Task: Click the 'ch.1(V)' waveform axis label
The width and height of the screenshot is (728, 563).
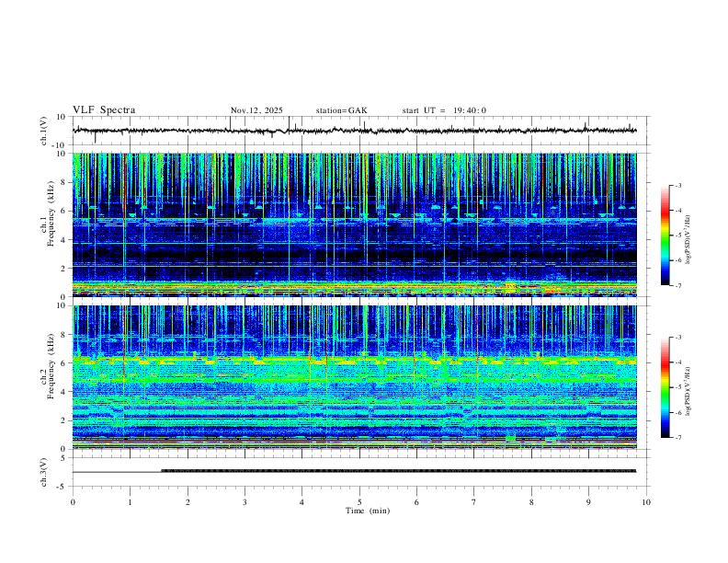Action: 43,131
